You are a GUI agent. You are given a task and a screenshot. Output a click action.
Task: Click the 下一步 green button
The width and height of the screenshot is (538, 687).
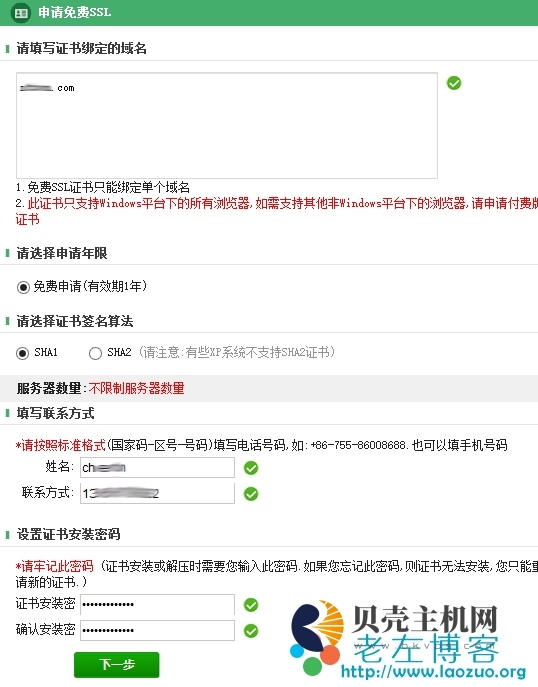117,665
